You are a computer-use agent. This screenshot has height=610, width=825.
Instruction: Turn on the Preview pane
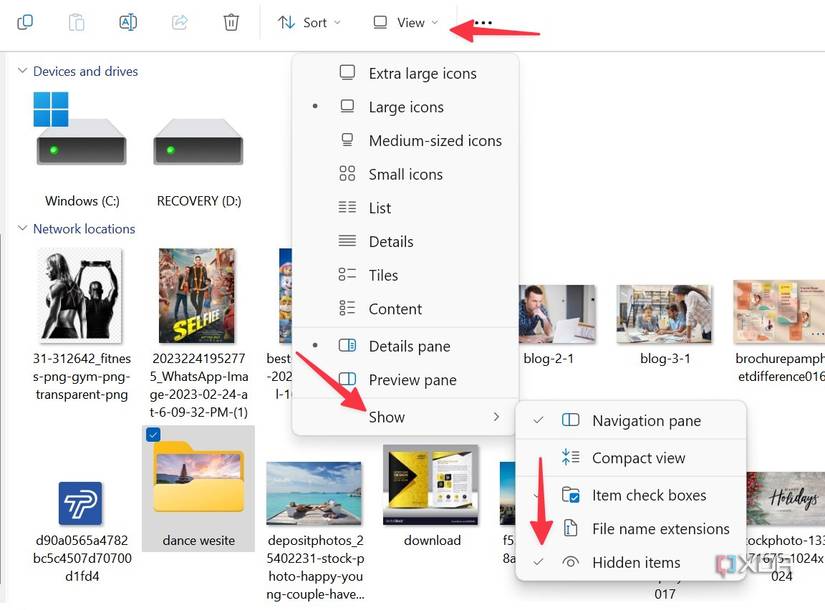(415, 380)
